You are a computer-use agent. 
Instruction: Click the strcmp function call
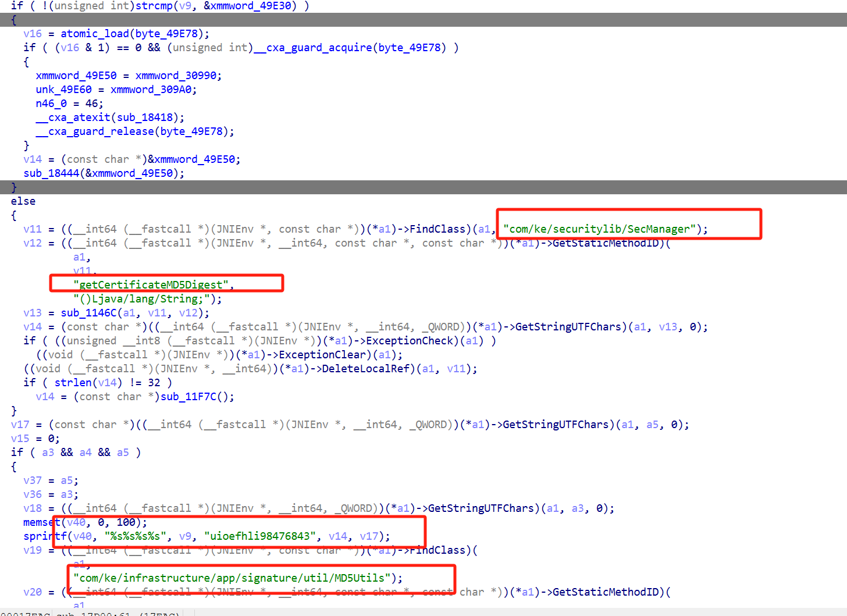154,6
